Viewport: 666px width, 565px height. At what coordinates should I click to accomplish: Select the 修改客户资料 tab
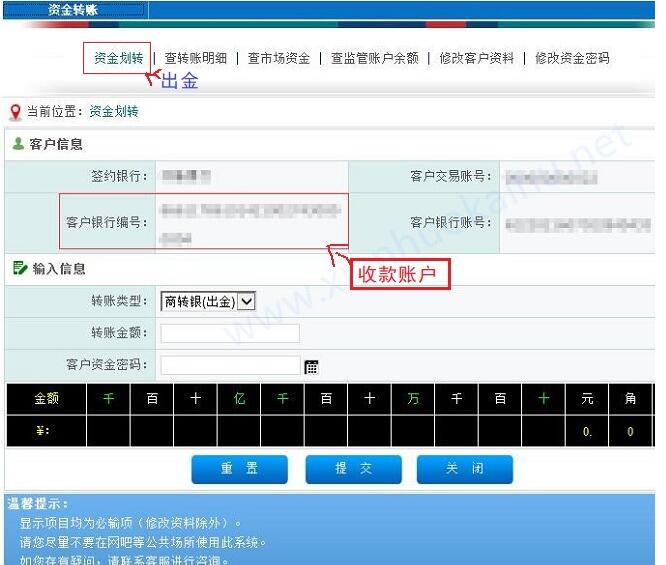(x=477, y=58)
